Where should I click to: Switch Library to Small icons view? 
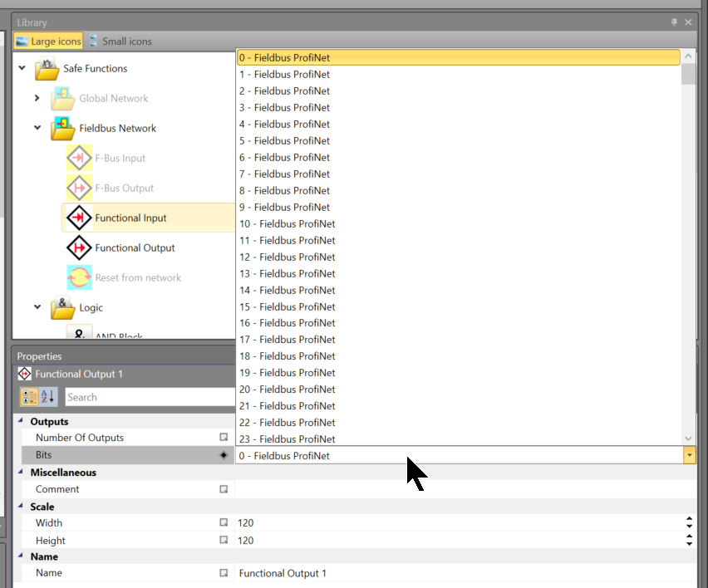click(x=120, y=41)
